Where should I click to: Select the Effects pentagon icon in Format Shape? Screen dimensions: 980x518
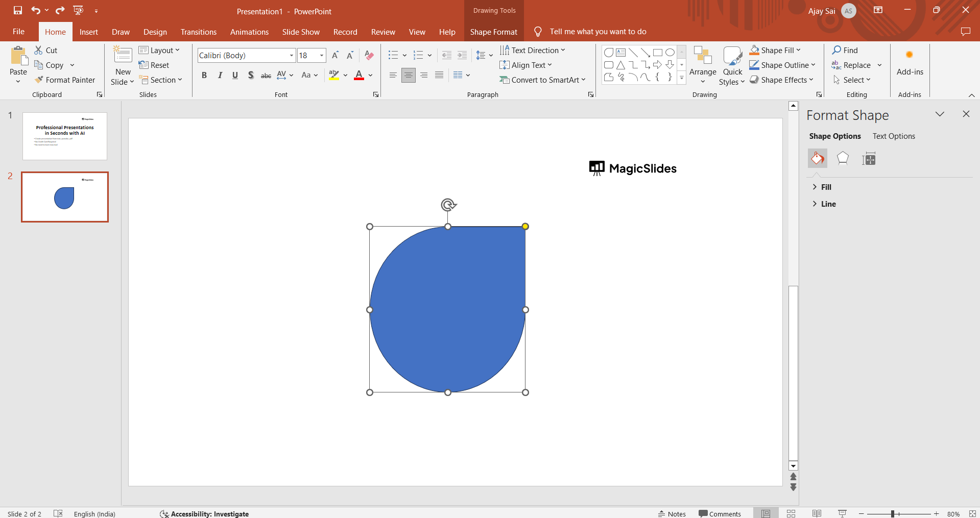[x=843, y=159]
